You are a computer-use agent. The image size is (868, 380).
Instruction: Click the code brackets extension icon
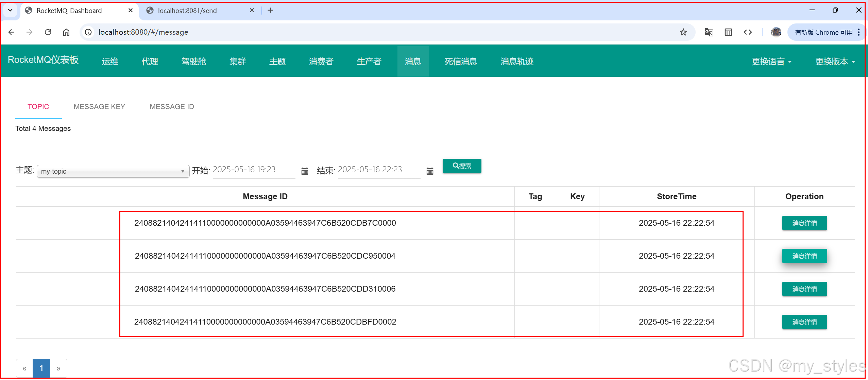point(748,32)
